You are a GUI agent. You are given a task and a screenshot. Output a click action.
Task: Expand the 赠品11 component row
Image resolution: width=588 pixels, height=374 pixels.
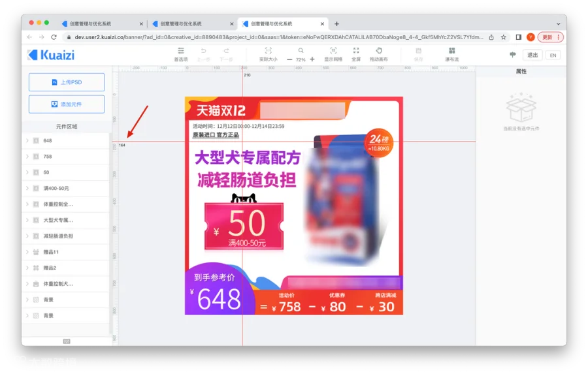pos(27,252)
